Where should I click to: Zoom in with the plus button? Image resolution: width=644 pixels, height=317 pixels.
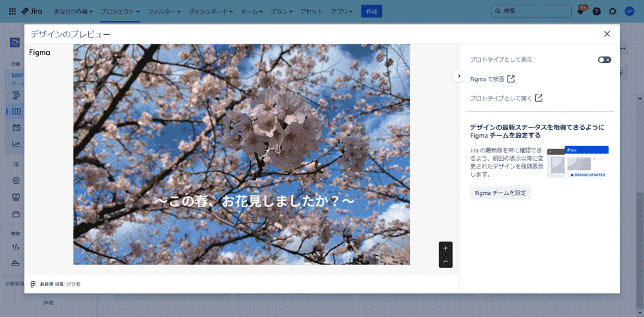pos(445,248)
